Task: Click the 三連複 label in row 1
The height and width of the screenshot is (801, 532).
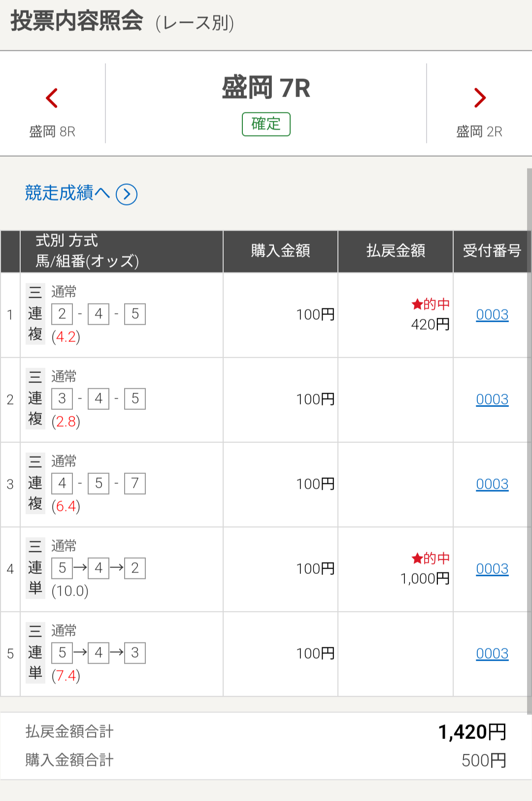Action: [35, 314]
